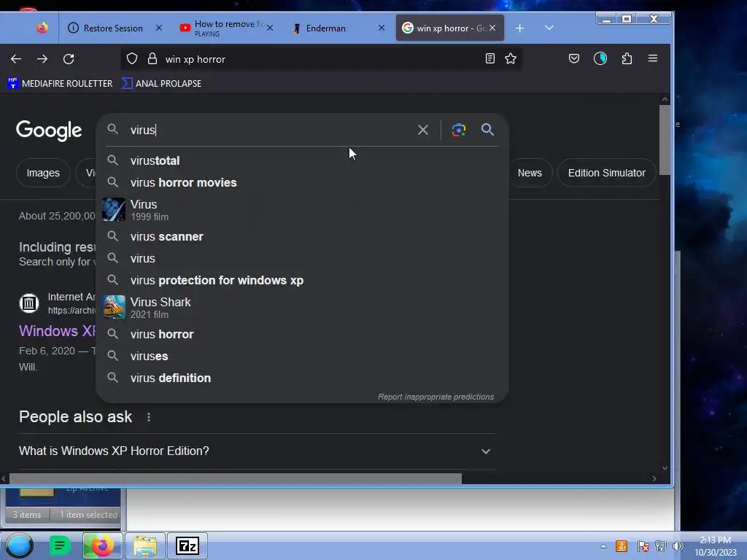This screenshot has width=747, height=560.
Task: Click Report inappropriate predictions
Action: (436, 397)
